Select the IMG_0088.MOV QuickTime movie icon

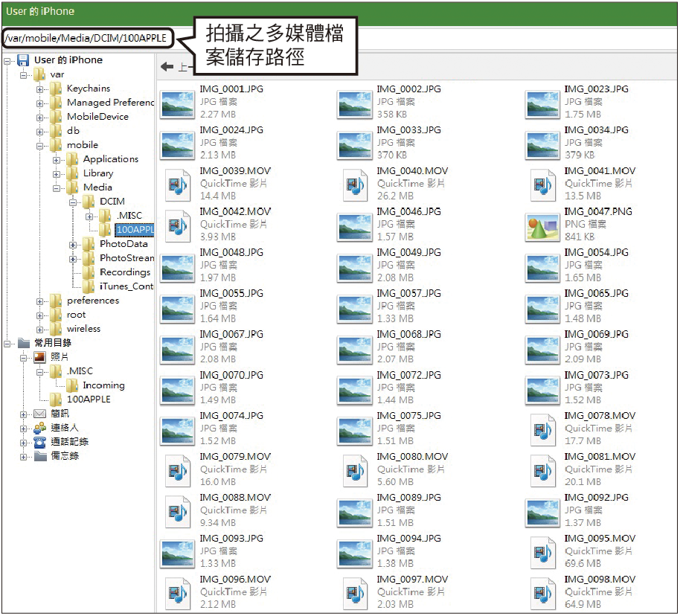pyautogui.click(x=178, y=513)
